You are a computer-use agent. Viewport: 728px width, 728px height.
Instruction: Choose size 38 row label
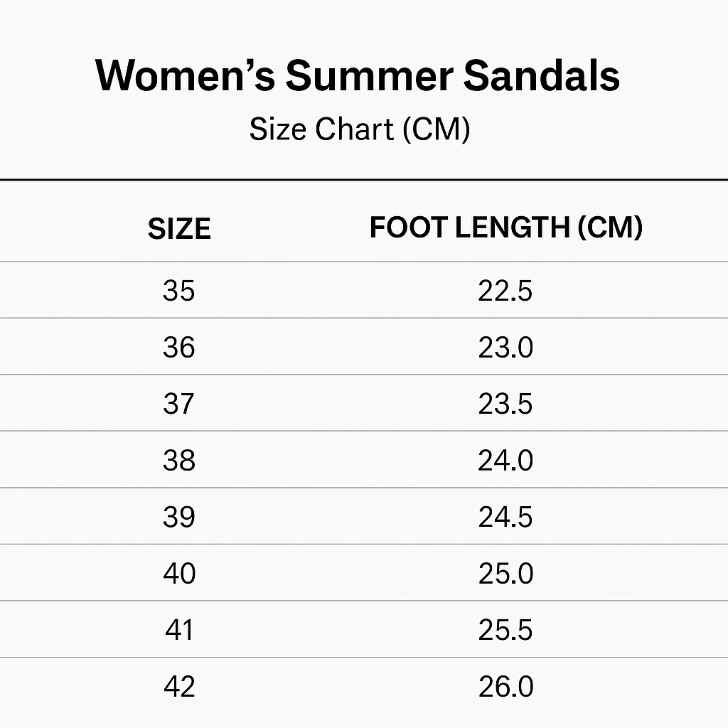178,460
